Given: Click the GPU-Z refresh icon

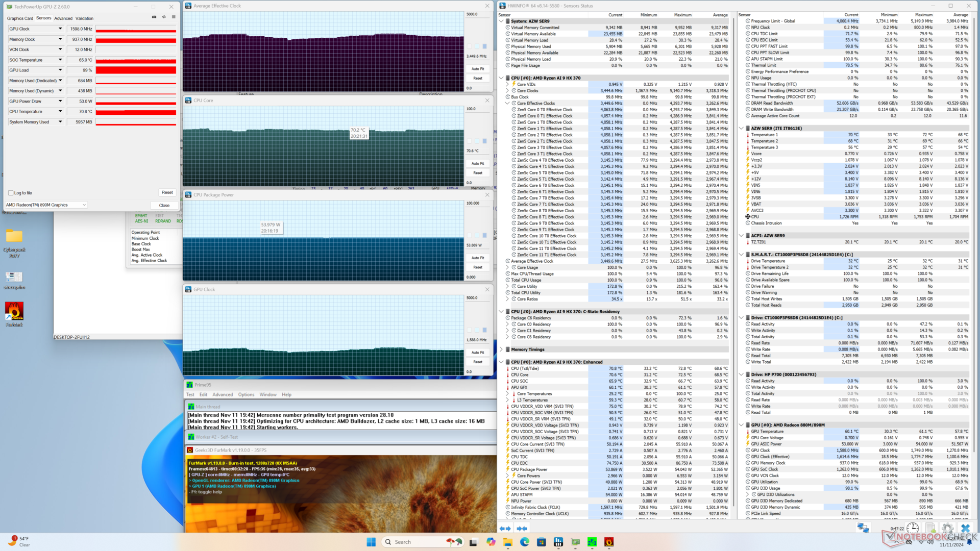Looking at the screenshot, I should tap(164, 17).
